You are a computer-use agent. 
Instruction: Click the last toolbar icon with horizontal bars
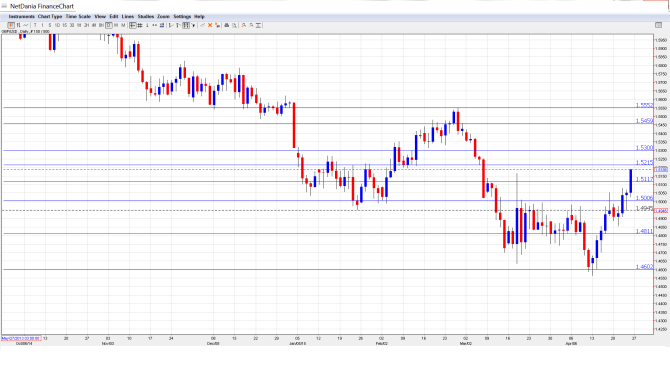(x=259, y=26)
